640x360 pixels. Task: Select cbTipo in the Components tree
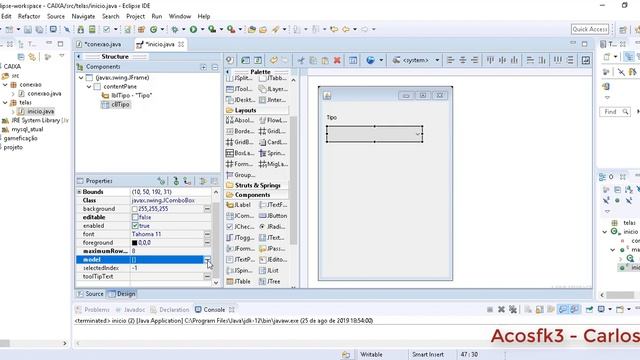pyautogui.click(x=116, y=104)
